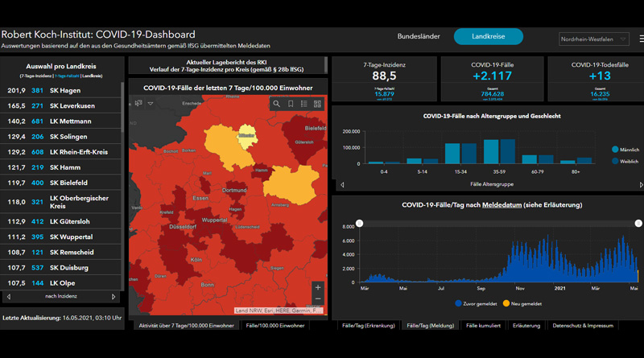644x358 pixels.
Task: Click the 35-59 male bar
Action: (491, 151)
